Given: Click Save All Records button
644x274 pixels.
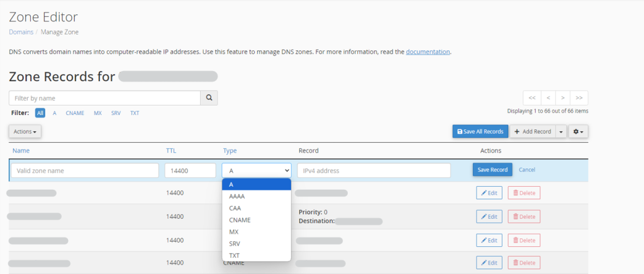Looking at the screenshot, I should (x=479, y=131).
